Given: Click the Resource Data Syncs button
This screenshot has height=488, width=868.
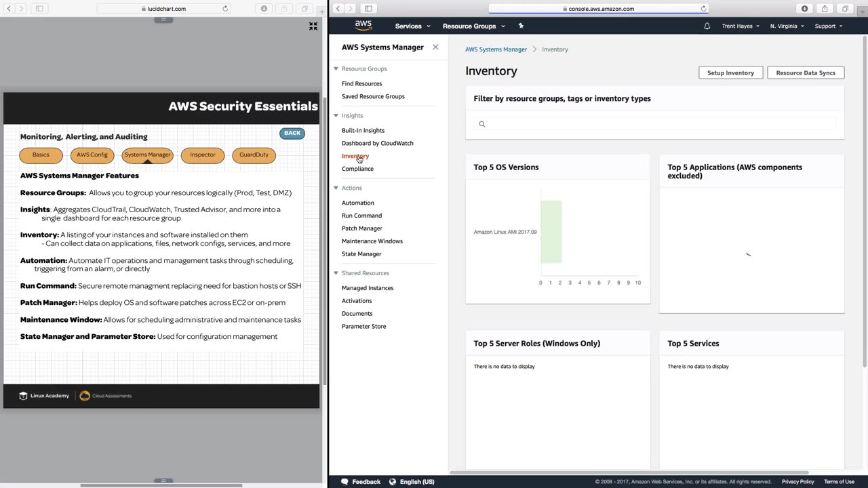Looking at the screenshot, I should pos(806,73).
